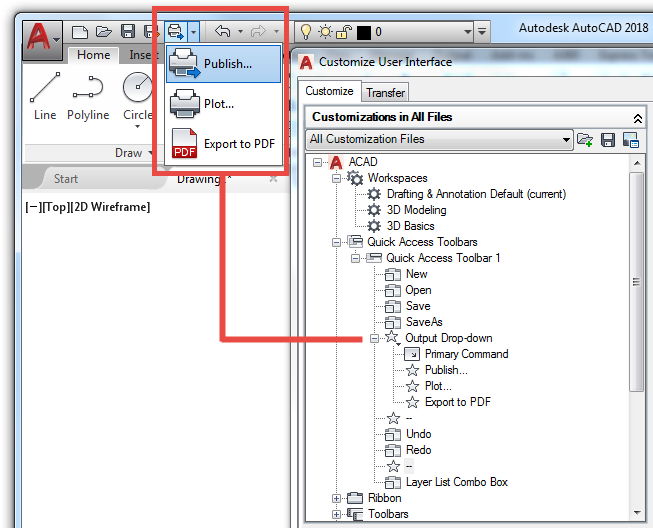Select the SaveAs item in the tree
This screenshot has height=528, width=653.
coord(424,322)
